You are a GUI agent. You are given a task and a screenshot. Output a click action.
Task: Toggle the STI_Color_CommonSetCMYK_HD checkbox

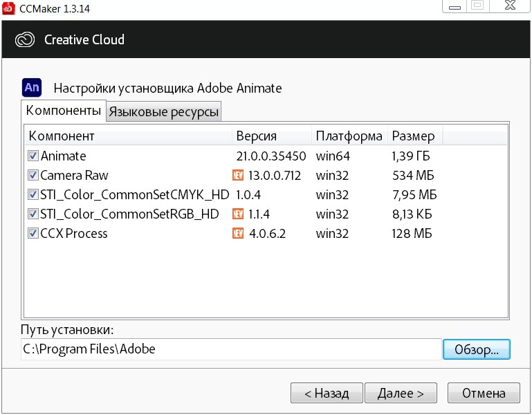[x=33, y=194]
